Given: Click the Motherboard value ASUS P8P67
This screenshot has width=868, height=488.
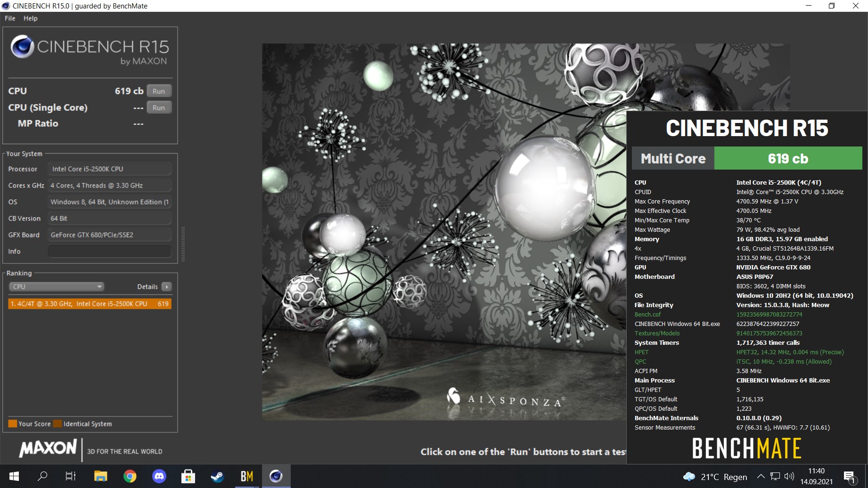Looking at the screenshot, I should click(x=754, y=277).
